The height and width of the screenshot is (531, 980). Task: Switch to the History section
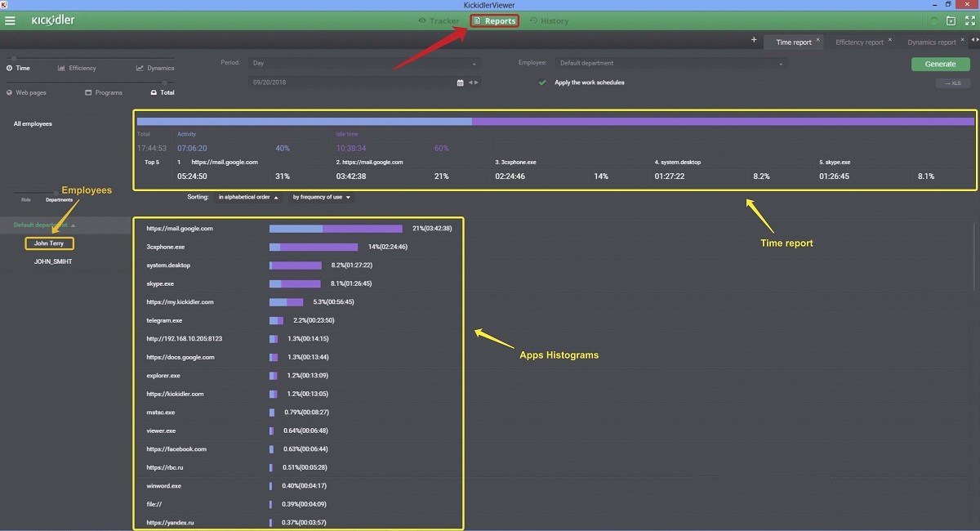(549, 21)
